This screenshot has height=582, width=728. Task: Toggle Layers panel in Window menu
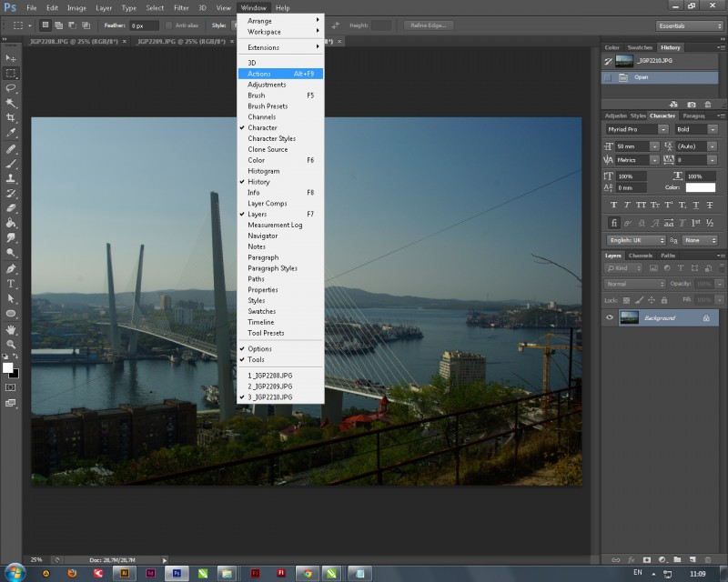point(257,215)
